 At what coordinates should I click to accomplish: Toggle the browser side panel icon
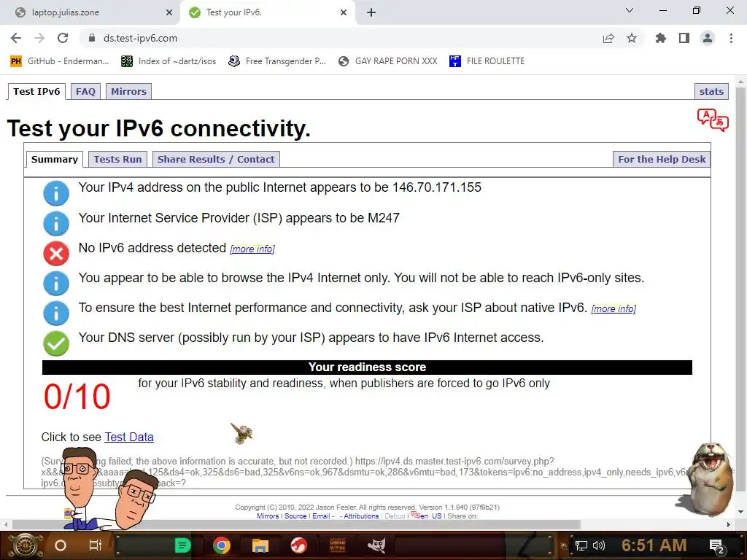tap(684, 38)
